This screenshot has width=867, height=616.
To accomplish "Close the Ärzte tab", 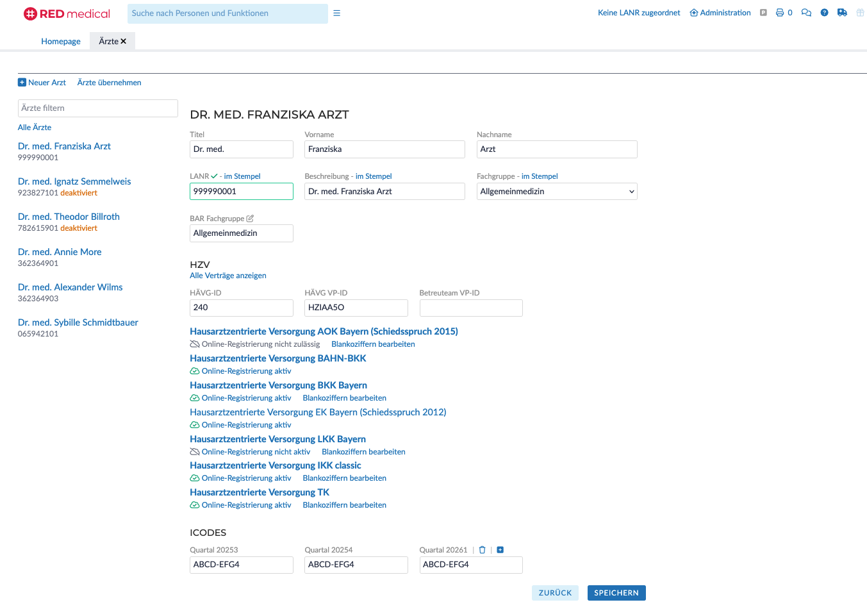I will coord(124,42).
